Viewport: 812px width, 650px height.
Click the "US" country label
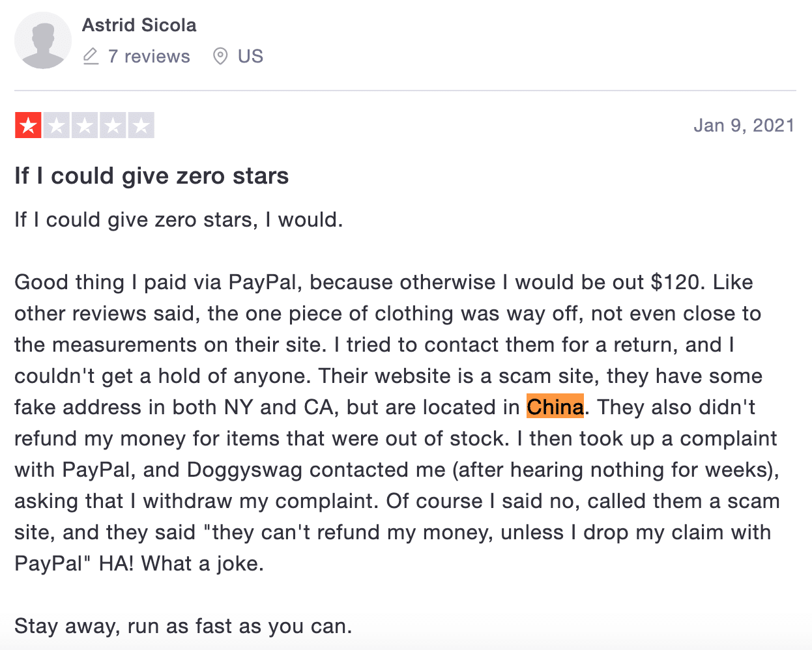[250, 57]
